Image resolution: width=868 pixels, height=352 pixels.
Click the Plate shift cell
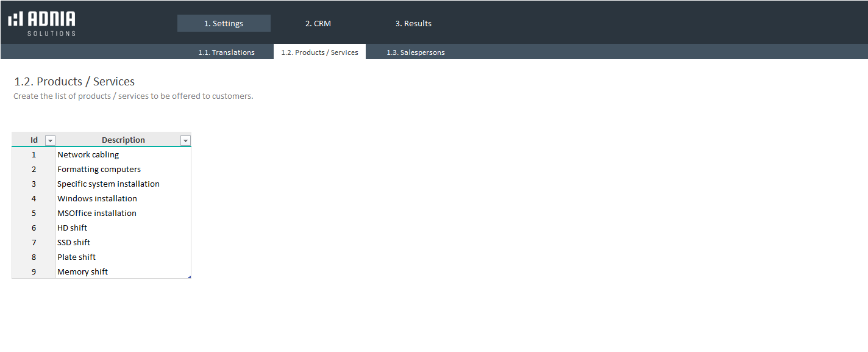(77, 257)
